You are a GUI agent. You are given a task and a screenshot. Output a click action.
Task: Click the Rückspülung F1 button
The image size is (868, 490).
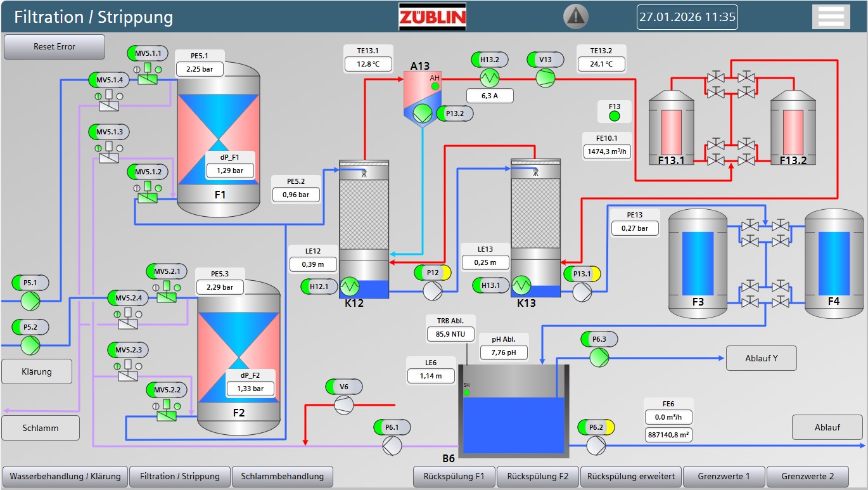(x=454, y=476)
